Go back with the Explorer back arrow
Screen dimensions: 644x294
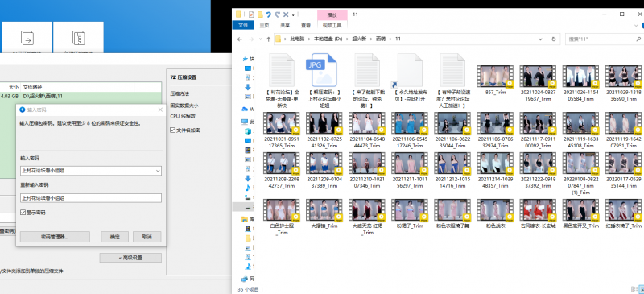[x=240, y=39]
